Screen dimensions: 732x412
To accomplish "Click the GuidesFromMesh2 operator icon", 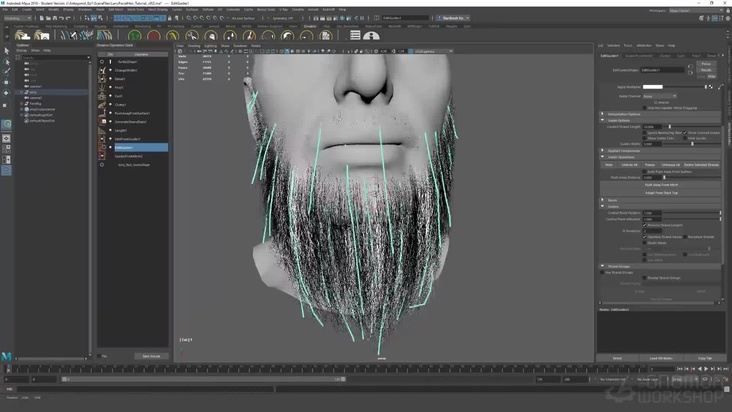I will pos(102,156).
